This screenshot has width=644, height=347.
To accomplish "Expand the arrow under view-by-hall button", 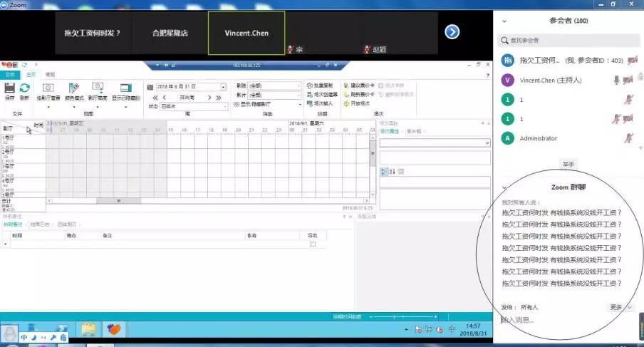I will 48,107.
